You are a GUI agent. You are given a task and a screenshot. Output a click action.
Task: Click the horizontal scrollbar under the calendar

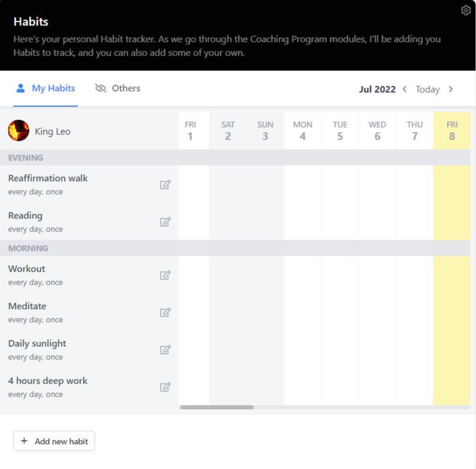(217, 407)
